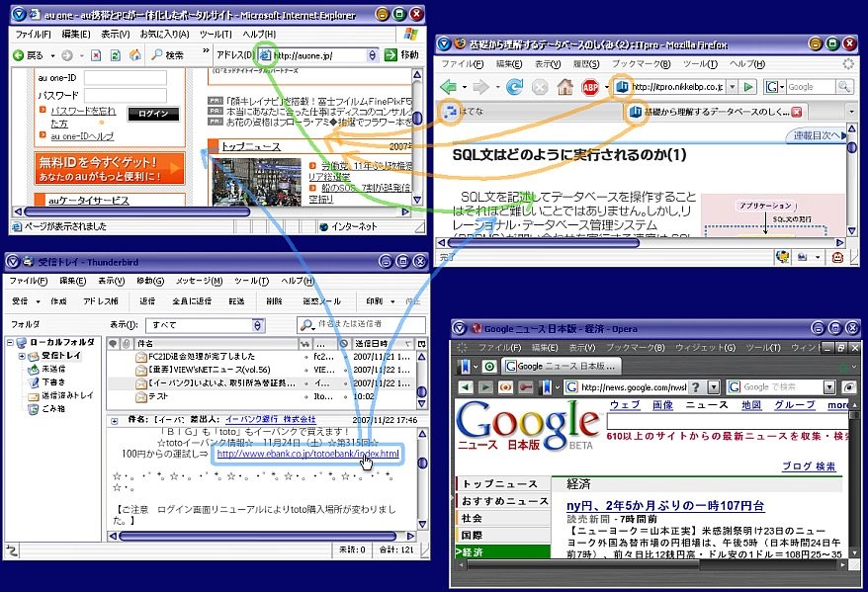Click the 検索 search button in Internet Explorer
This screenshot has height=592, width=868.
click(168, 55)
